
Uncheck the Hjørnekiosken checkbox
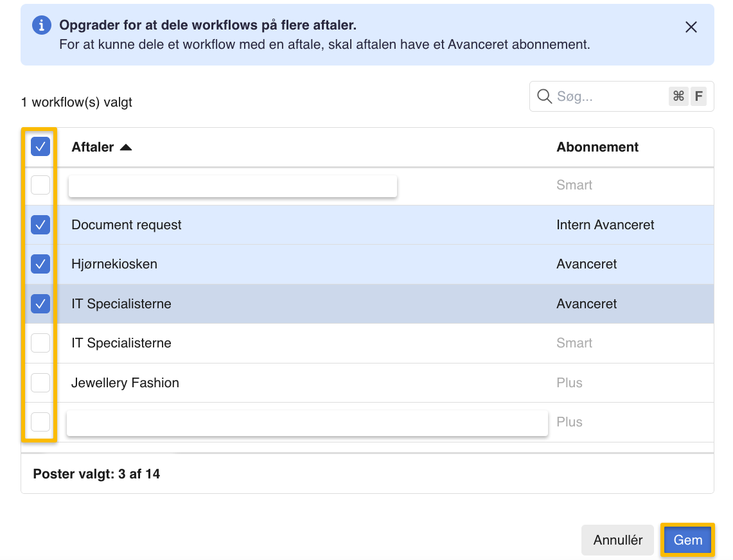click(x=40, y=264)
